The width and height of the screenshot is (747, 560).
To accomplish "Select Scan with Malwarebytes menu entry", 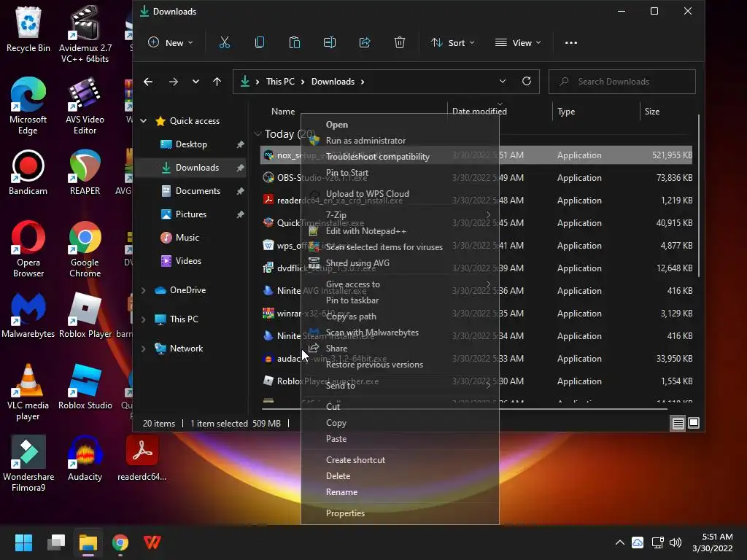I will (400, 332).
